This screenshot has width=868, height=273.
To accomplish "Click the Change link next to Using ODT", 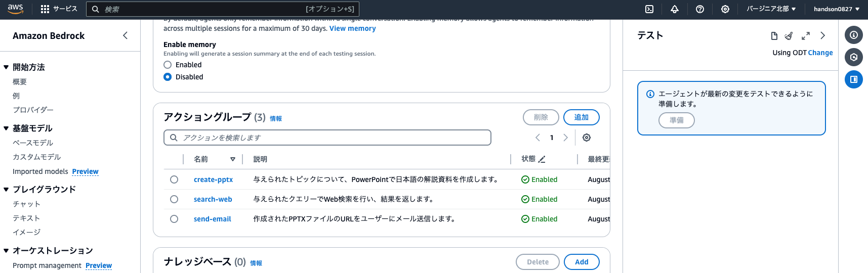I will pyautogui.click(x=820, y=53).
